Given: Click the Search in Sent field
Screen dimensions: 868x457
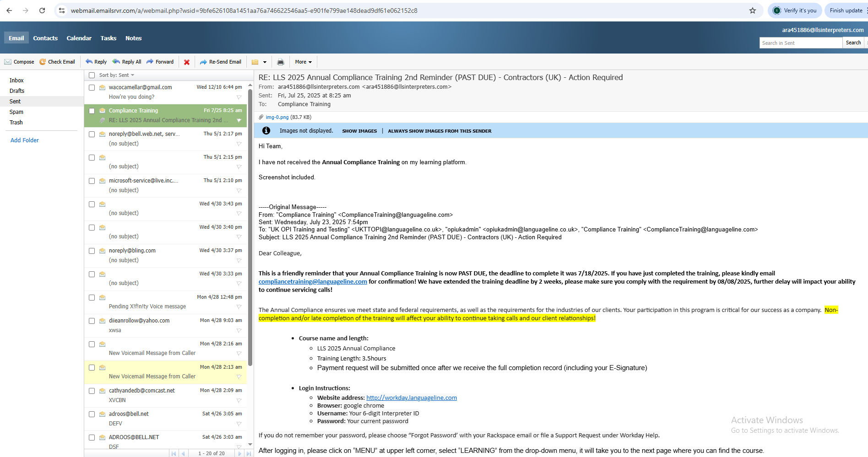Looking at the screenshot, I should [800, 43].
